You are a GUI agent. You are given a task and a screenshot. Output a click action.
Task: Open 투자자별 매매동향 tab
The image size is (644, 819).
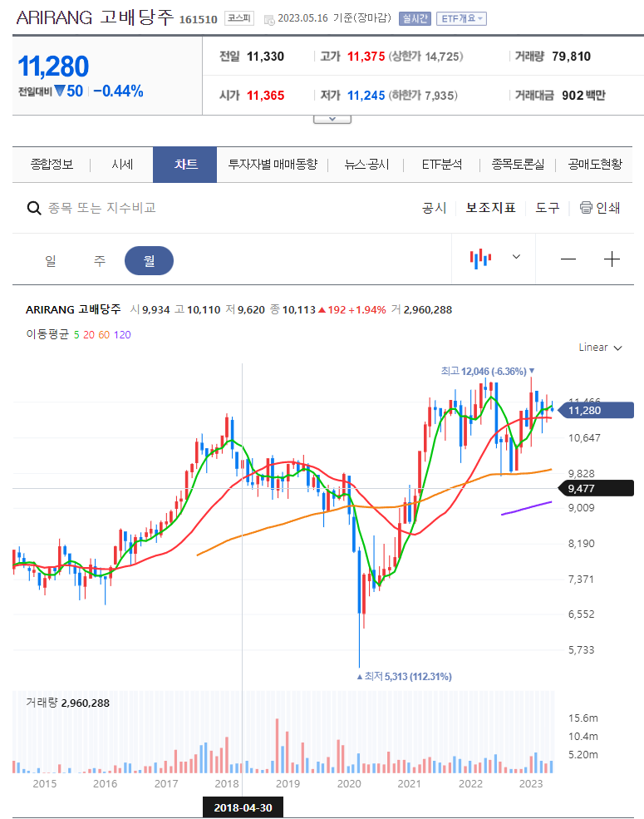[273, 165]
